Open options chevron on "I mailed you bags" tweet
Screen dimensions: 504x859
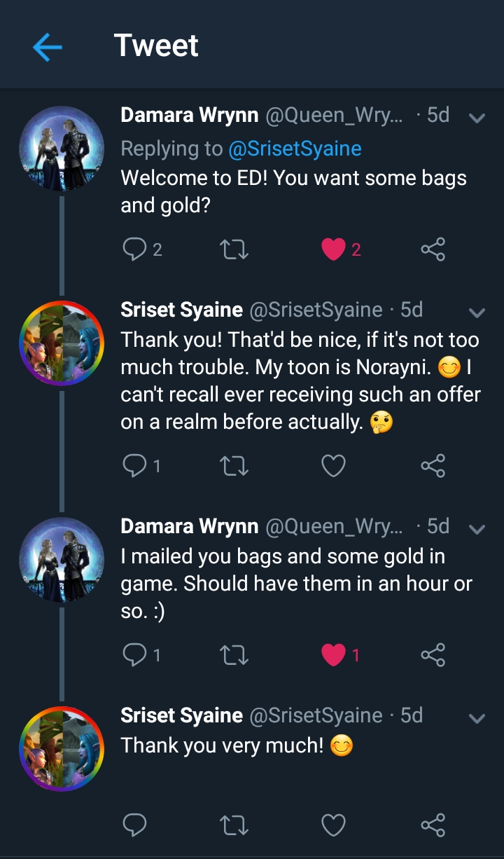[x=477, y=529]
